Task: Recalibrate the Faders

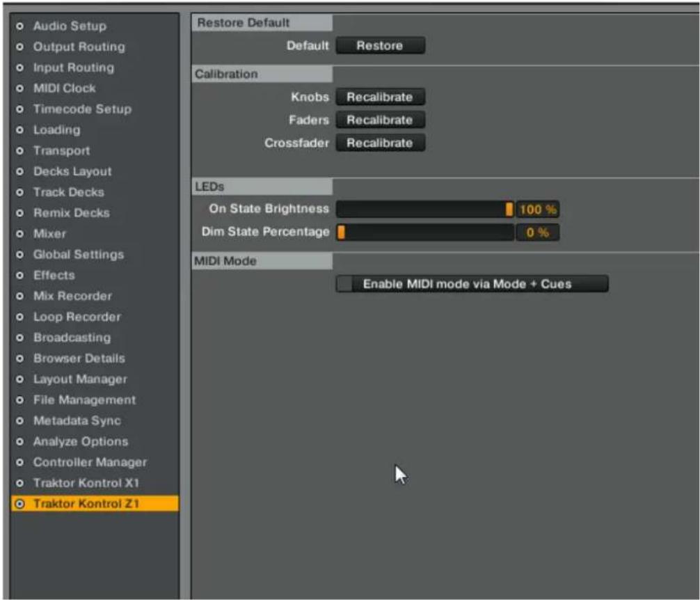Action: pyautogui.click(x=380, y=120)
